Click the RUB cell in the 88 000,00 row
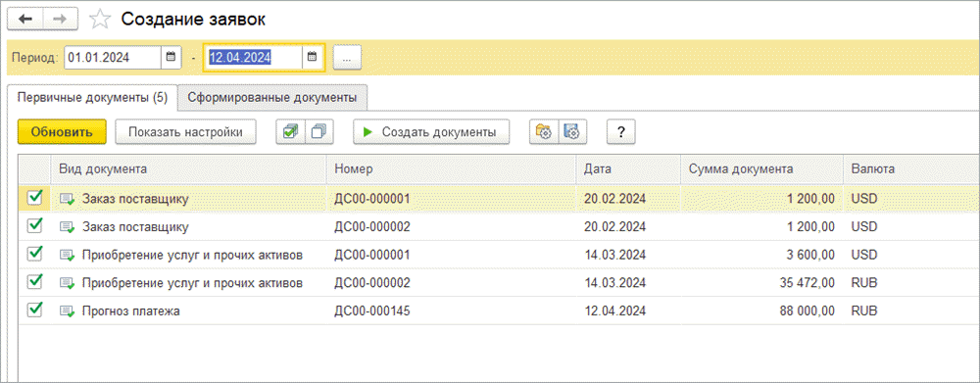The width and height of the screenshot is (980, 383). tap(864, 311)
